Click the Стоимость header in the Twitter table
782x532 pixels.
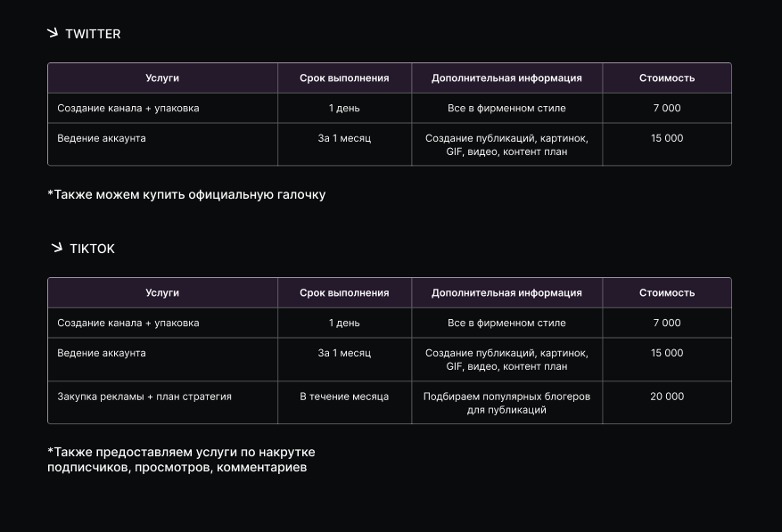click(666, 78)
